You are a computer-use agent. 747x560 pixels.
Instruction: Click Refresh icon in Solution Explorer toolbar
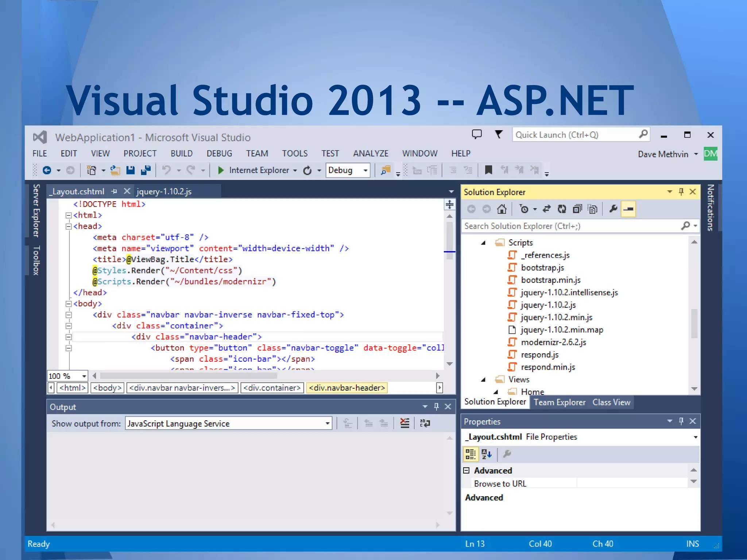point(562,209)
